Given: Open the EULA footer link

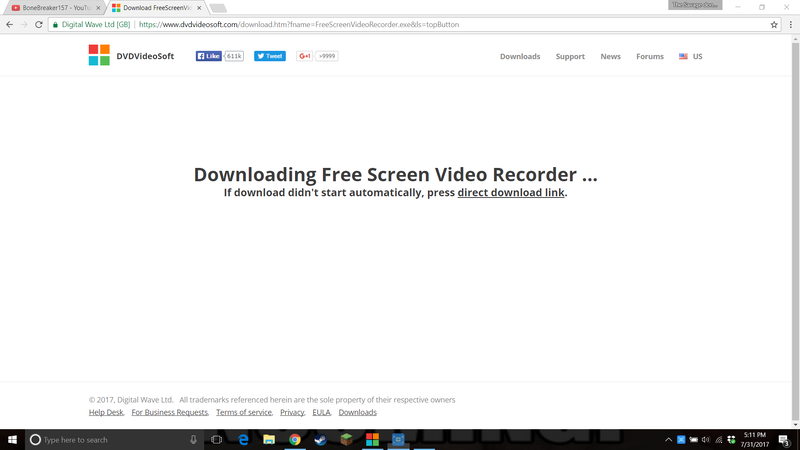Looking at the screenshot, I should pos(321,412).
